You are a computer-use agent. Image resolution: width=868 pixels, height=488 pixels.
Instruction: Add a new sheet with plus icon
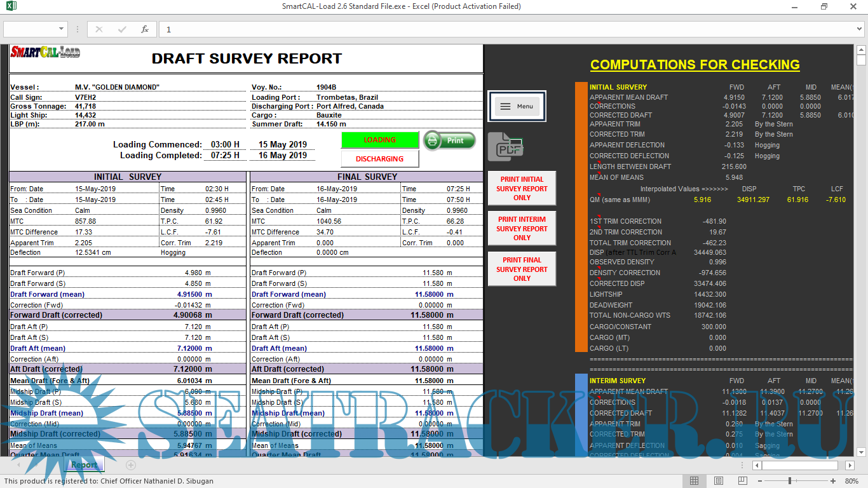coord(131,465)
